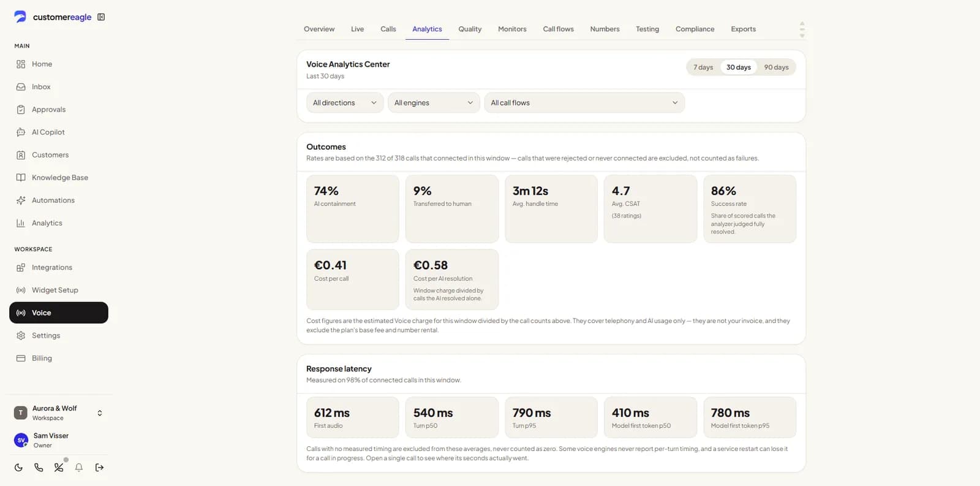Click the 540 ms Turn p50 card
The image size is (980, 486).
[x=452, y=417]
